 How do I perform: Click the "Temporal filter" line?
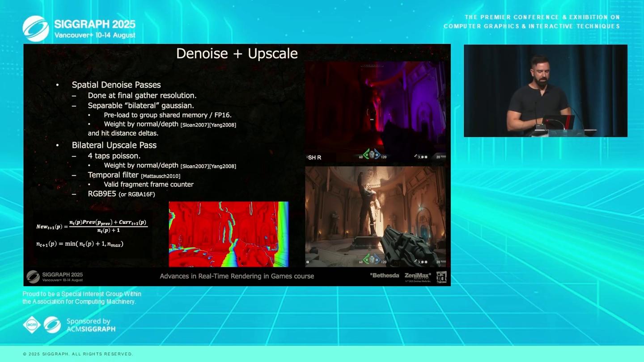point(113,175)
